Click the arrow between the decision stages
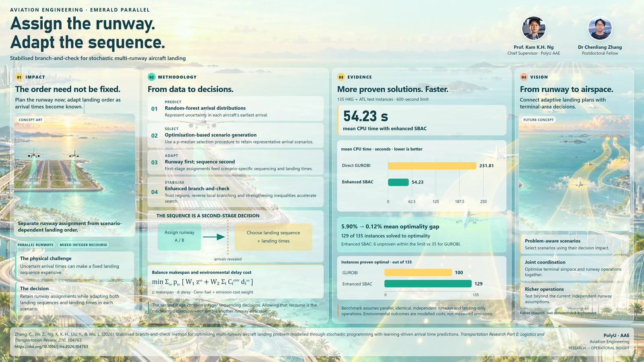Image resolution: width=644 pixels, height=362 pixels. click(x=214, y=237)
